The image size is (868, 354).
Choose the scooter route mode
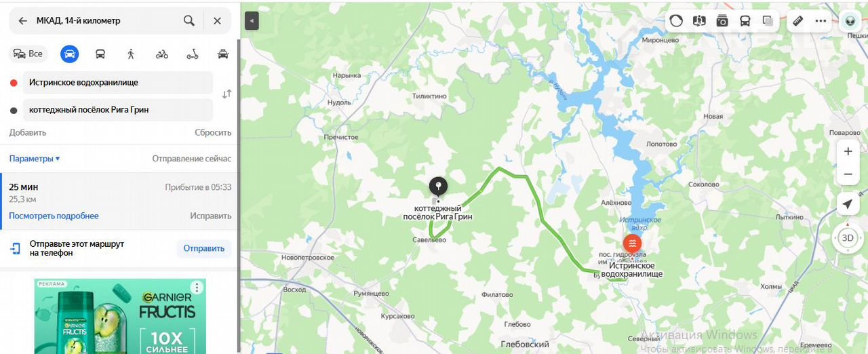(x=193, y=54)
